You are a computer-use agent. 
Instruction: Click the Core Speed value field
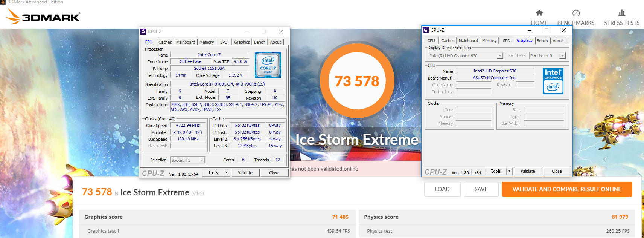(188, 125)
